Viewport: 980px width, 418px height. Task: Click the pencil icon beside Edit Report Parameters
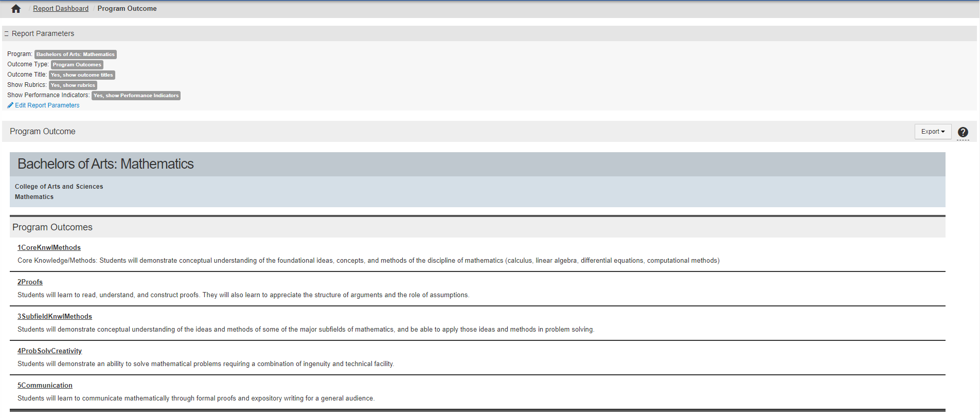(x=10, y=105)
